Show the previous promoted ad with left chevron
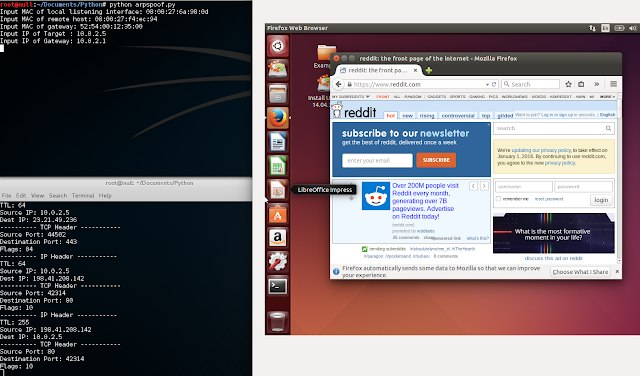This screenshot has height=376, width=640. coord(473,186)
